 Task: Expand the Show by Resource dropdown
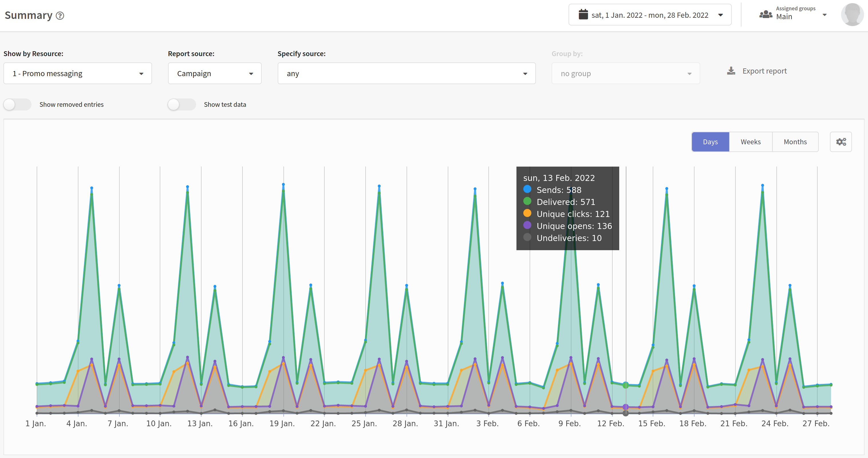pyautogui.click(x=75, y=73)
